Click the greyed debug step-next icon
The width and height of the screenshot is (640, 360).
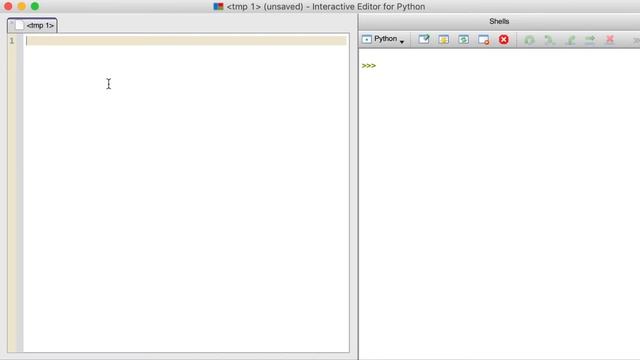point(549,40)
